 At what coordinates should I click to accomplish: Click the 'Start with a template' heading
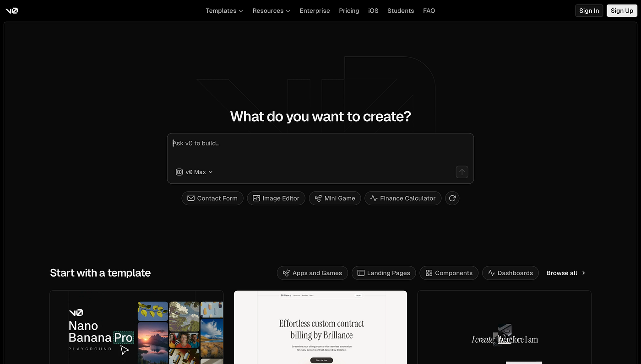[x=100, y=273]
